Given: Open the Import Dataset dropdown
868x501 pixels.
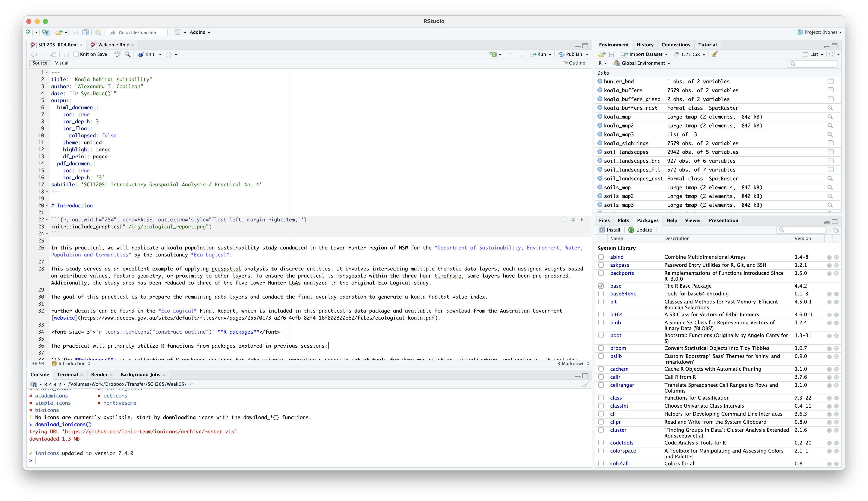Looking at the screenshot, I should tap(644, 54).
